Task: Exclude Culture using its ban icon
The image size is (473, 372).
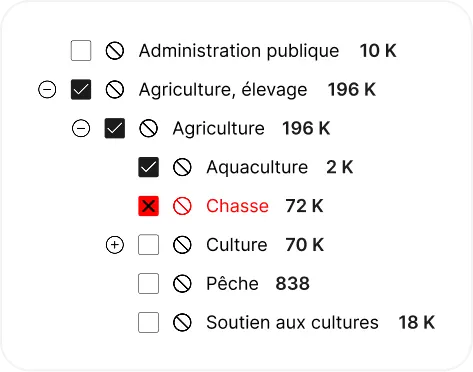Action: pos(182,245)
